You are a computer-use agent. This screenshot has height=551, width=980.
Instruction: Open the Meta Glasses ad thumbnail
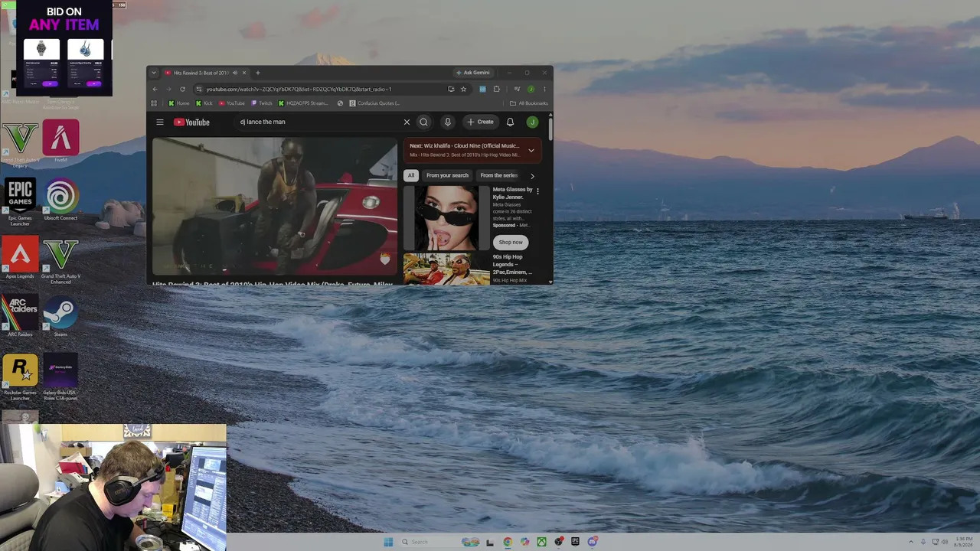[446, 217]
